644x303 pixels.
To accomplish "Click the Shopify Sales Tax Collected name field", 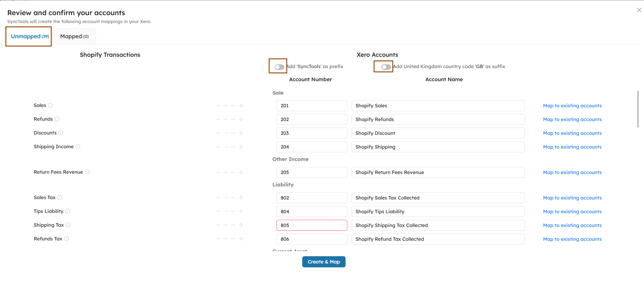I will pyautogui.click(x=438, y=198).
